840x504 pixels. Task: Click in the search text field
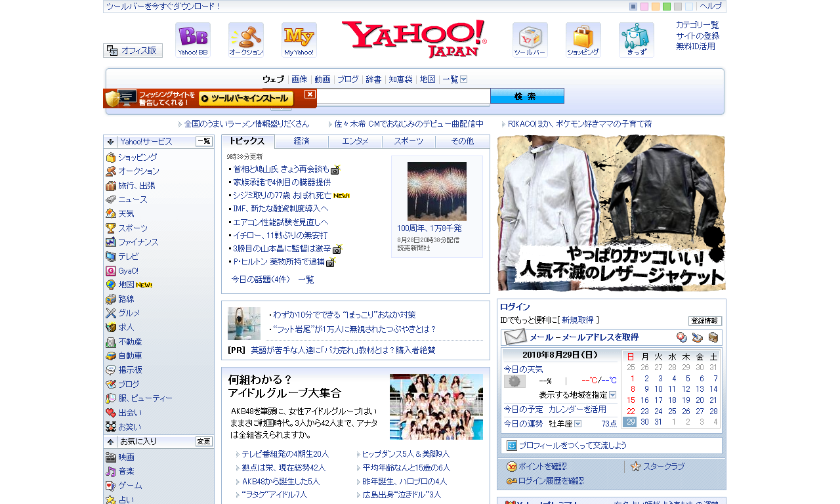coord(403,97)
